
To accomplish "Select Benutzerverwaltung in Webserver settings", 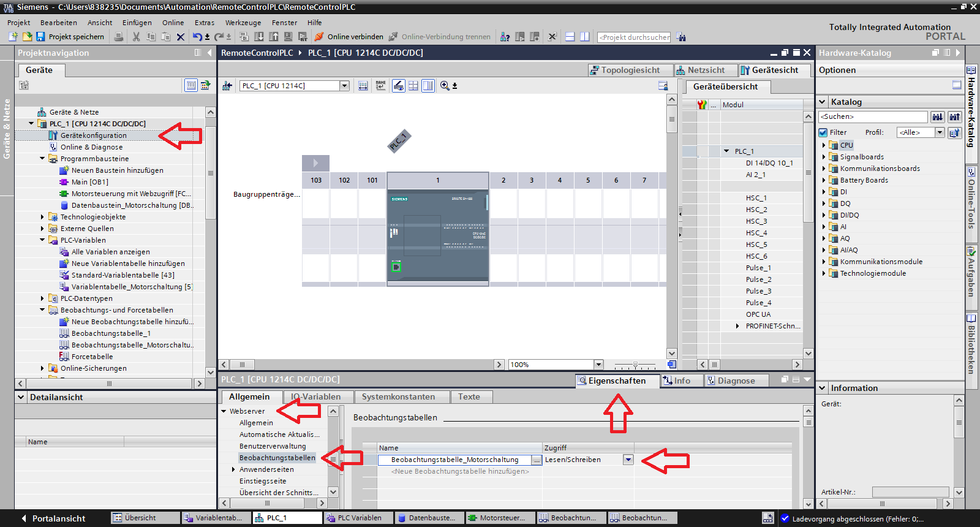I will point(273,446).
